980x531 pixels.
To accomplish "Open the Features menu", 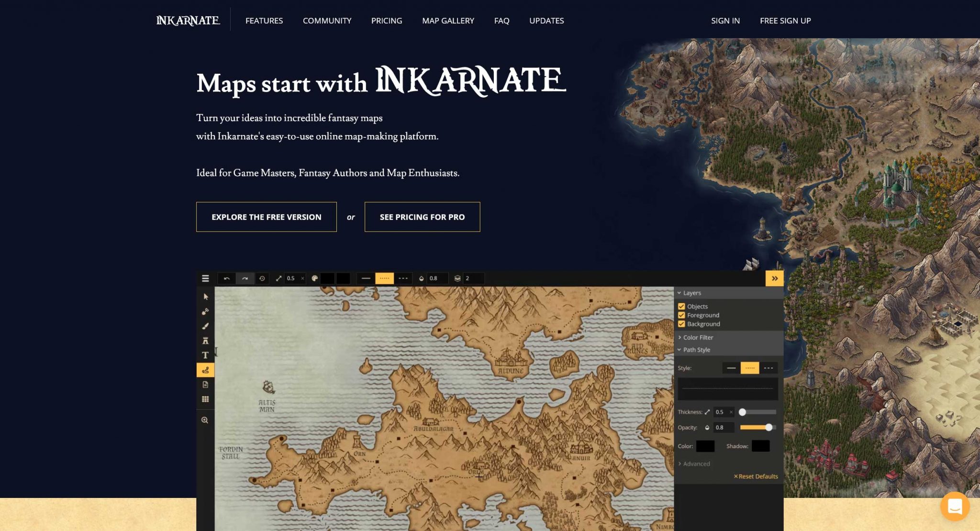I will point(264,21).
